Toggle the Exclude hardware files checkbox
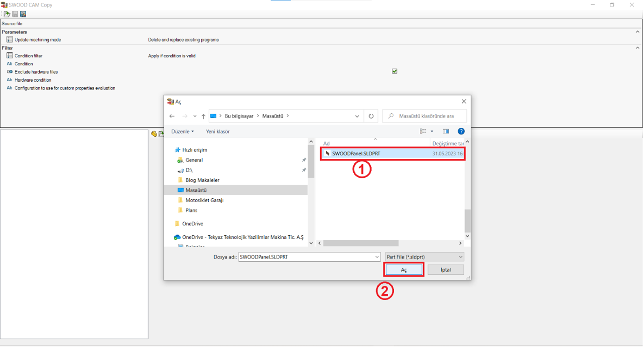 click(395, 71)
